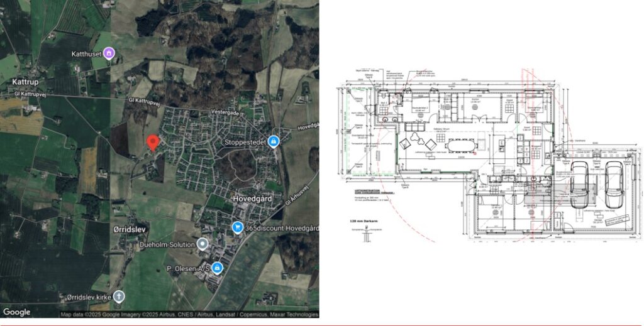Open the Stoppestedet shop marker
Image resolution: width=644 pixels, height=326 pixels.
pyautogui.click(x=273, y=141)
